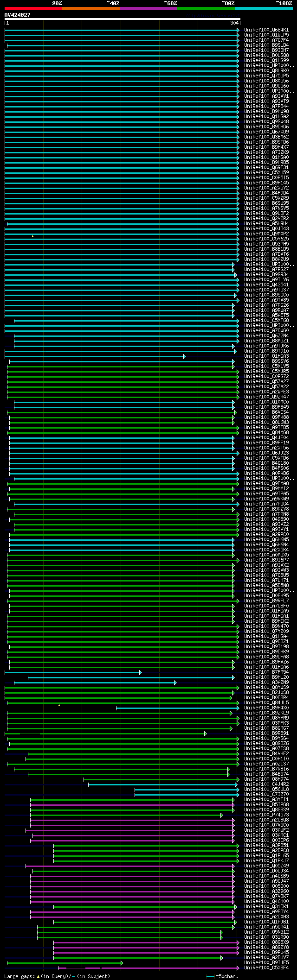
Task: Click the green alignment bar for A2BUV7
Action: [138, 957]
